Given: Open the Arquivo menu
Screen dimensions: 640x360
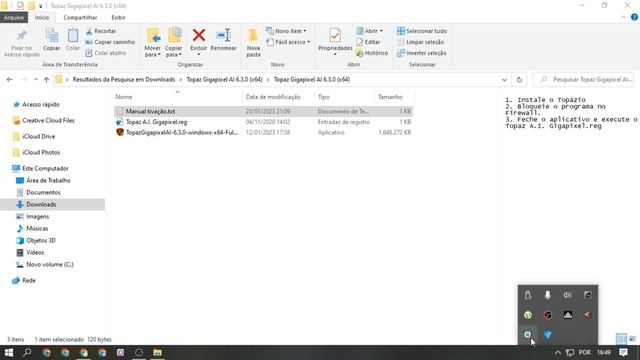Looking at the screenshot, I should coord(14,18).
